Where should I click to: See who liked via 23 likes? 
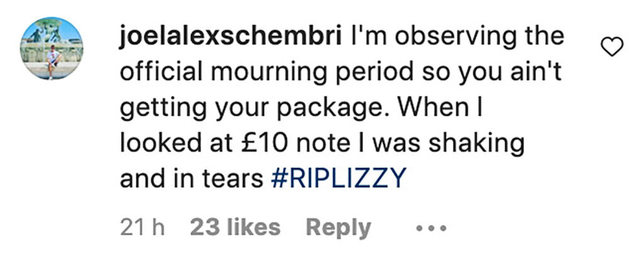point(235,228)
